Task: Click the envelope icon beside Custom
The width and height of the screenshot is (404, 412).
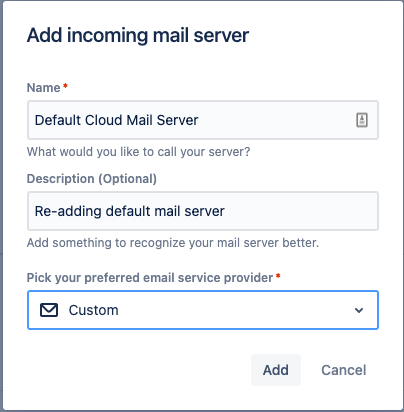Action: click(x=49, y=310)
